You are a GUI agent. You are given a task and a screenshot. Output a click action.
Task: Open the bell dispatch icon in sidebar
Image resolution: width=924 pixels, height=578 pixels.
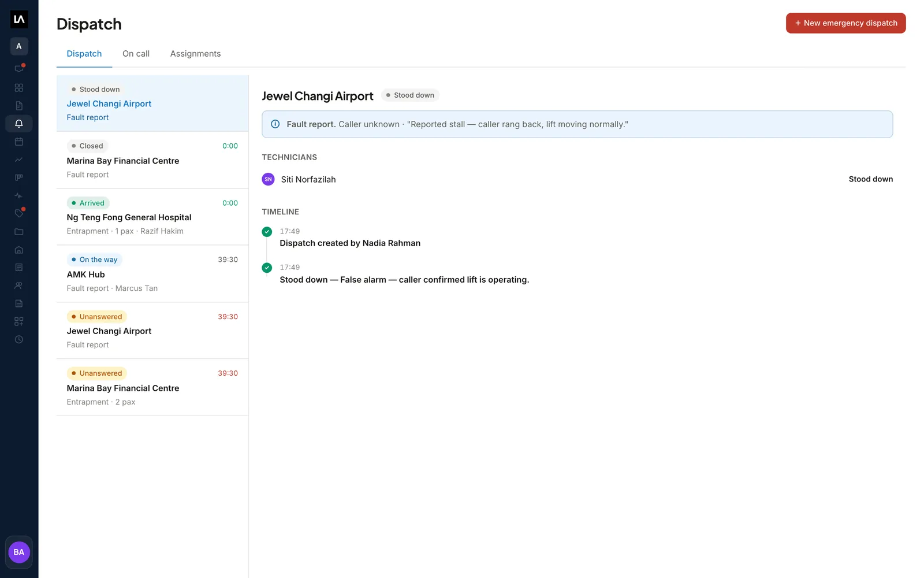[19, 124]
